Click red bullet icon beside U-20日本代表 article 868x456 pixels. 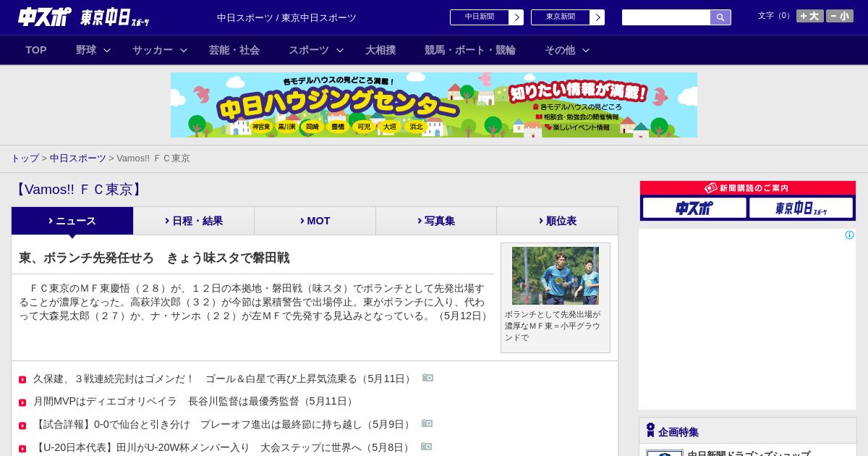22,449
